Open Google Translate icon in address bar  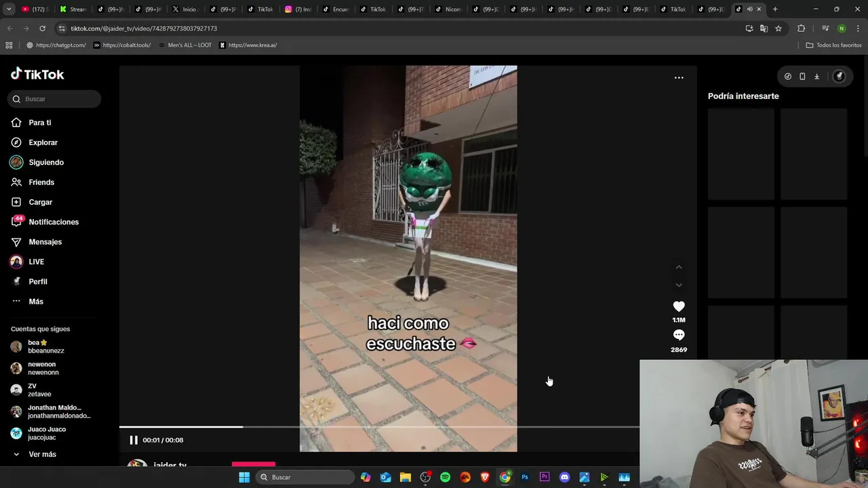pos(764,28)
